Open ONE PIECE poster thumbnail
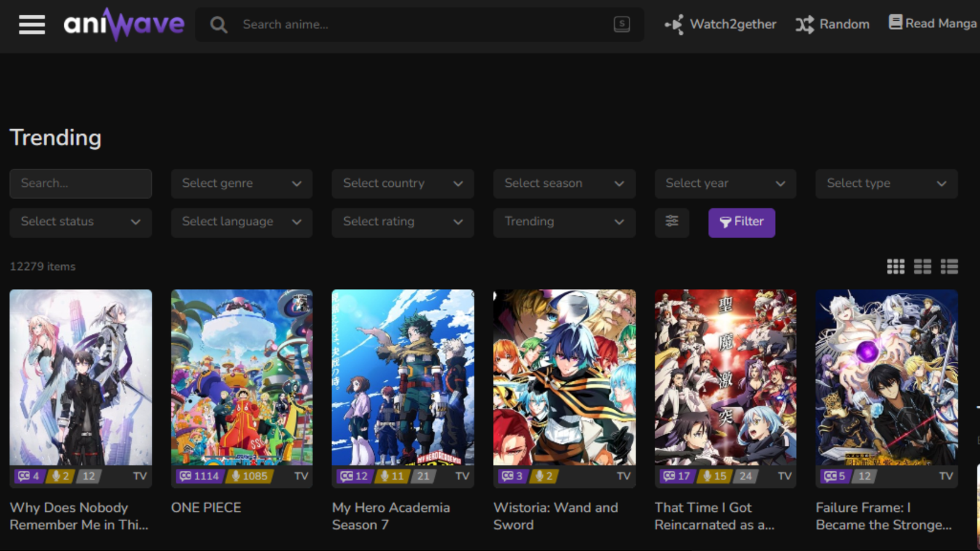Screen dimensions: 980x551 241,377
